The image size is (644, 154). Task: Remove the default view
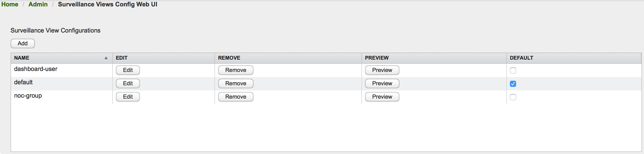click(235, 83)
